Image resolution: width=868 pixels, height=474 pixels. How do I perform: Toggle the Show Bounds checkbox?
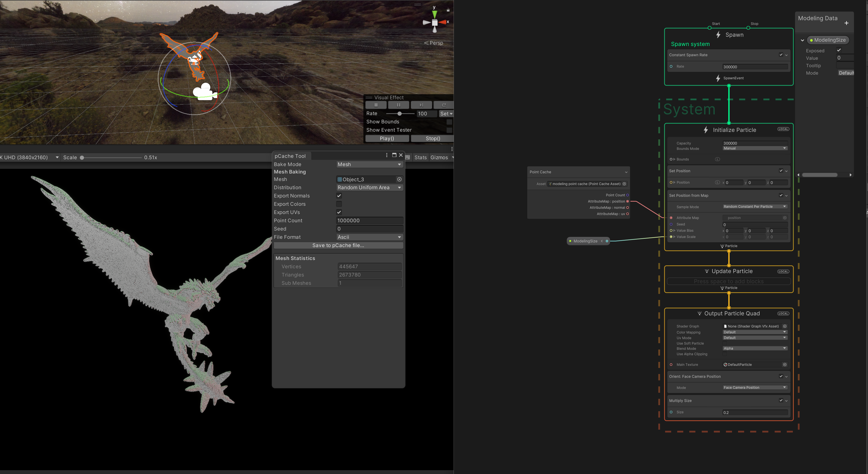[x=449, y=122]
